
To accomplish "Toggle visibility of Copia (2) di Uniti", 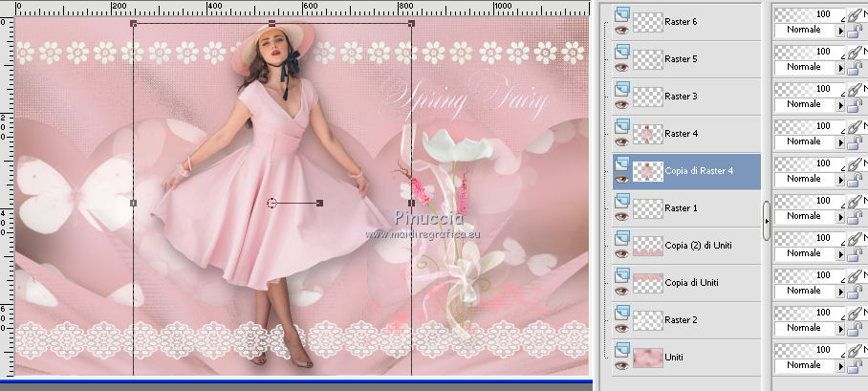I will pyautogui.click(x=621, y=253).
